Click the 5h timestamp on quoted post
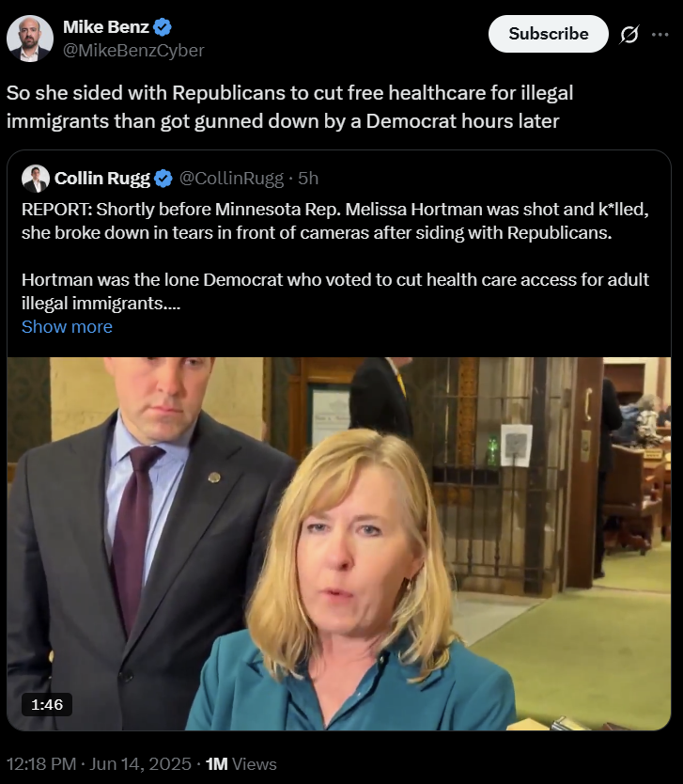Viewport: 683px width, 784px height. pyautogui.click(x=308, y=179)
